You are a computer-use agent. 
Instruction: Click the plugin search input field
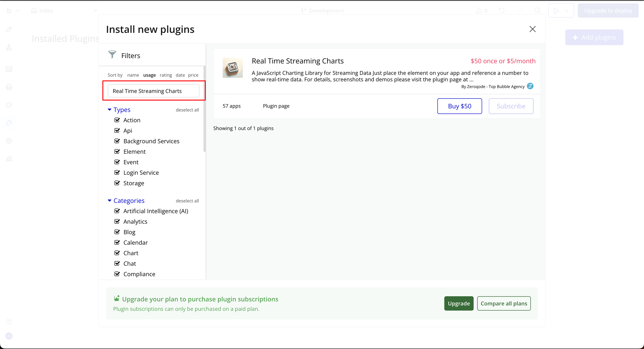click(153, 91)
